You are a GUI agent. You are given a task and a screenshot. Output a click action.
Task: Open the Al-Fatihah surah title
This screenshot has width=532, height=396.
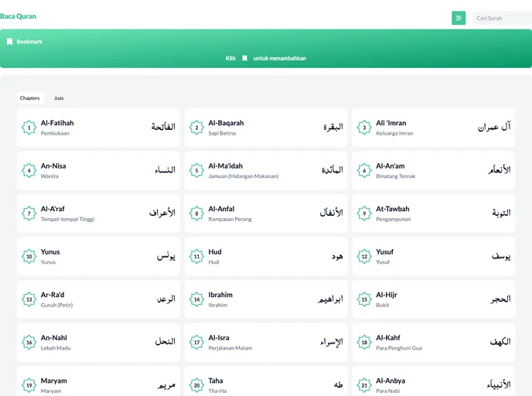[57, 123]
